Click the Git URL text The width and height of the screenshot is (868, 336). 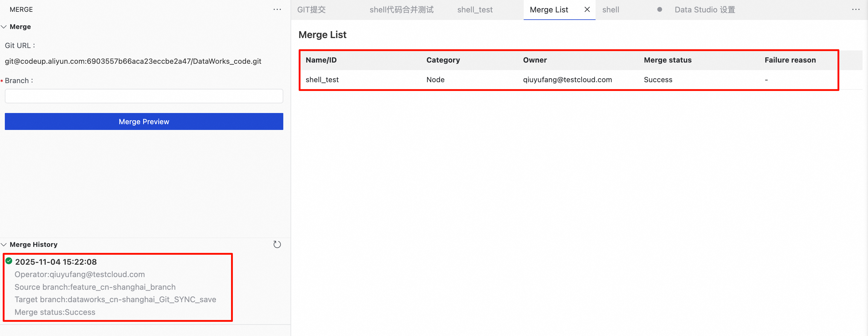(x=133, y=61)
